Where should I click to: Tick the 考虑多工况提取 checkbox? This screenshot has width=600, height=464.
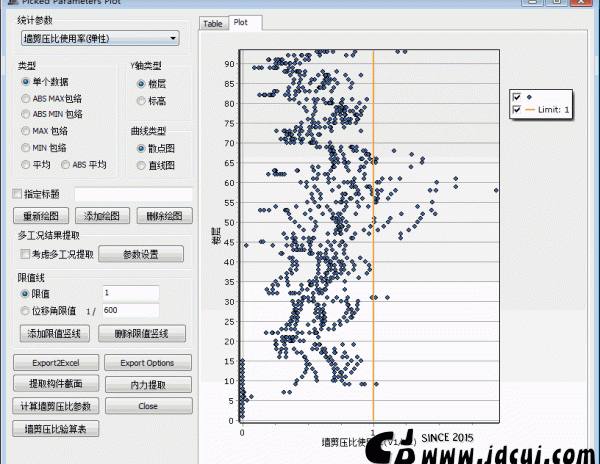[x=24, y=254]
